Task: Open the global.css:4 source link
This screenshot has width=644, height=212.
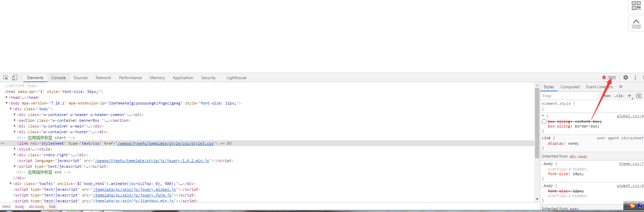Action: (630, 116)
